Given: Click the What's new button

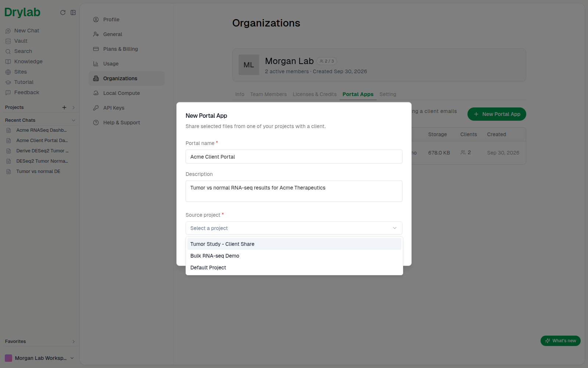Looking at the screenshot, I should point(560,341).
